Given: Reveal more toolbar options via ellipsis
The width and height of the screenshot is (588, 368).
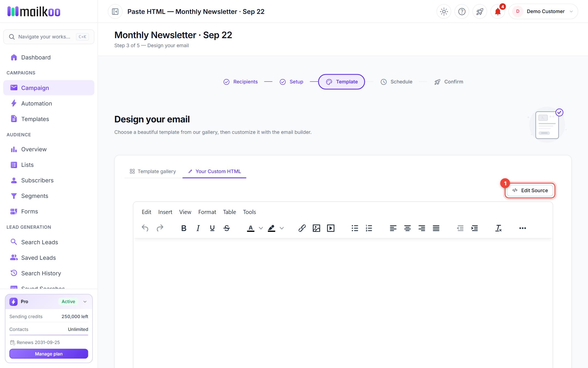Looking at the screenshot, I should click(x=522, y=228).
